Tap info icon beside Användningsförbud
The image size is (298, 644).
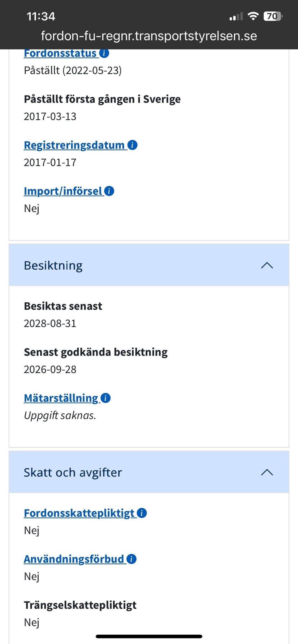pos(132,559)
